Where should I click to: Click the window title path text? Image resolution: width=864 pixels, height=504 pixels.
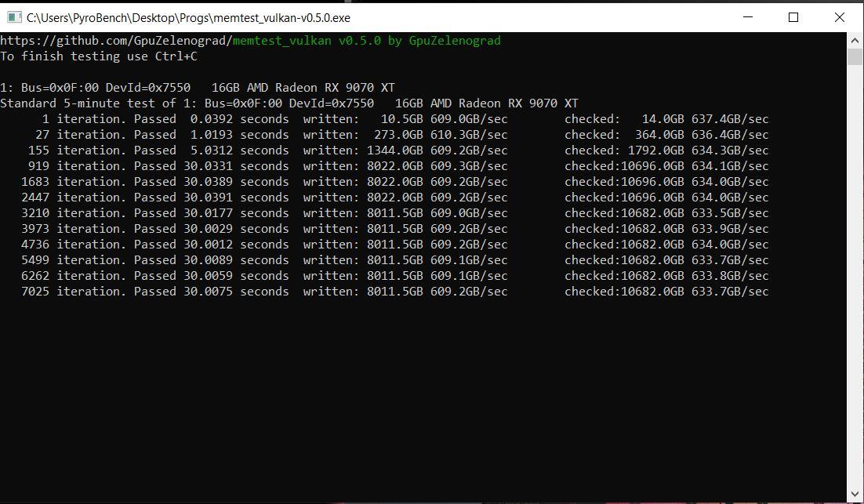(x=188, y=17)
